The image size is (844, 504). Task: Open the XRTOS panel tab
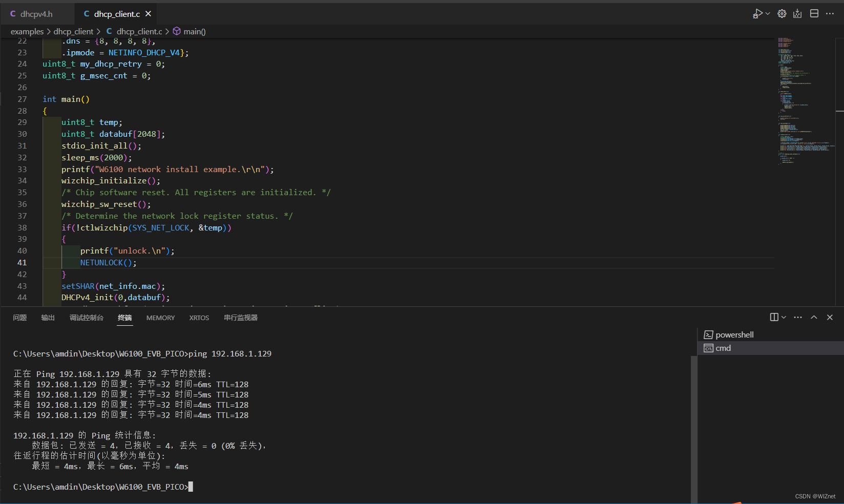click(x=199, y=318)
